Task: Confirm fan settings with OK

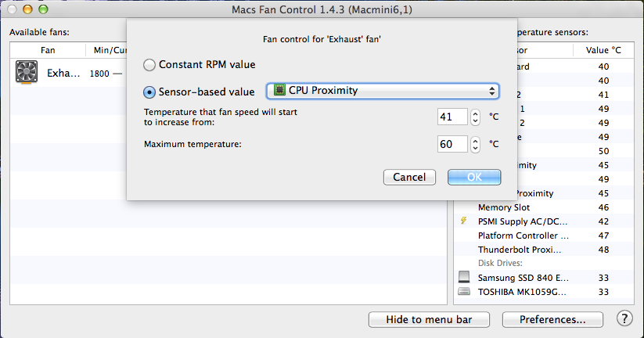Action: (x=474, y=177)
